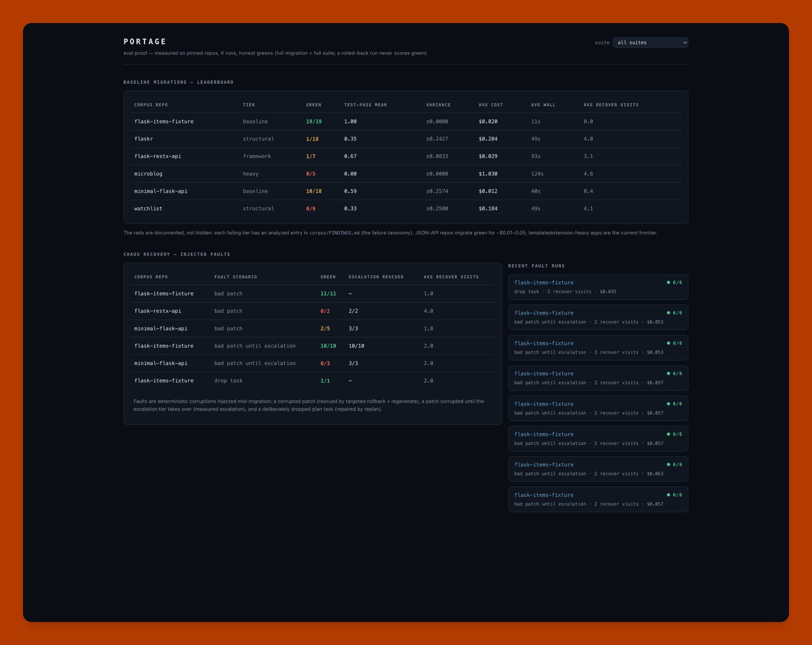Click the 0.67 test-pass mean value
Viewport: 812px width, 645px height.
(350, 156)
